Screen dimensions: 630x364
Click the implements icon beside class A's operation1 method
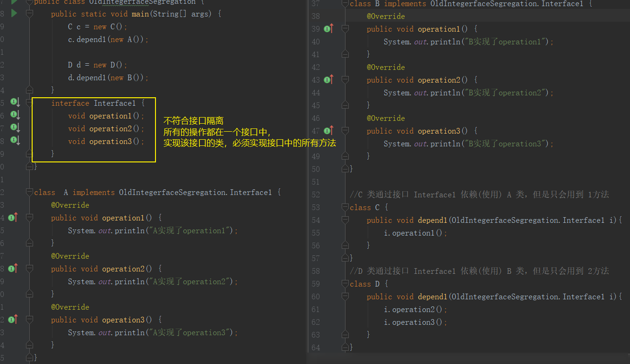[x=13, y=217]
